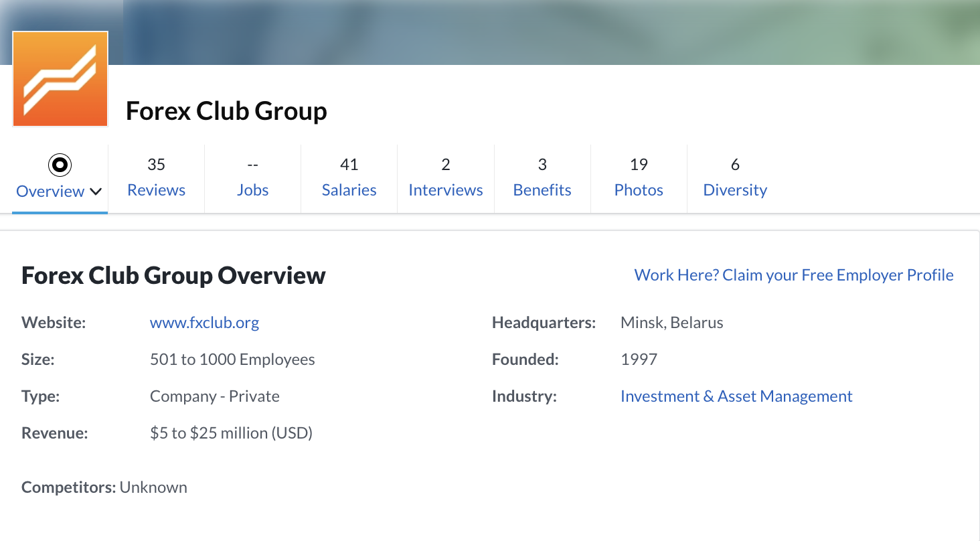Click the Industry: label
The width and height of the screenshot is (980, 541).
pos(524,396)
